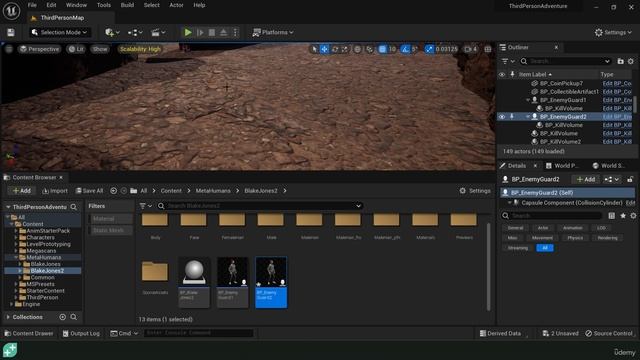Screen dimensions: 640x360
Task: Toggle world/local coordinate space globe icon
Action: [x=358, y=49]
